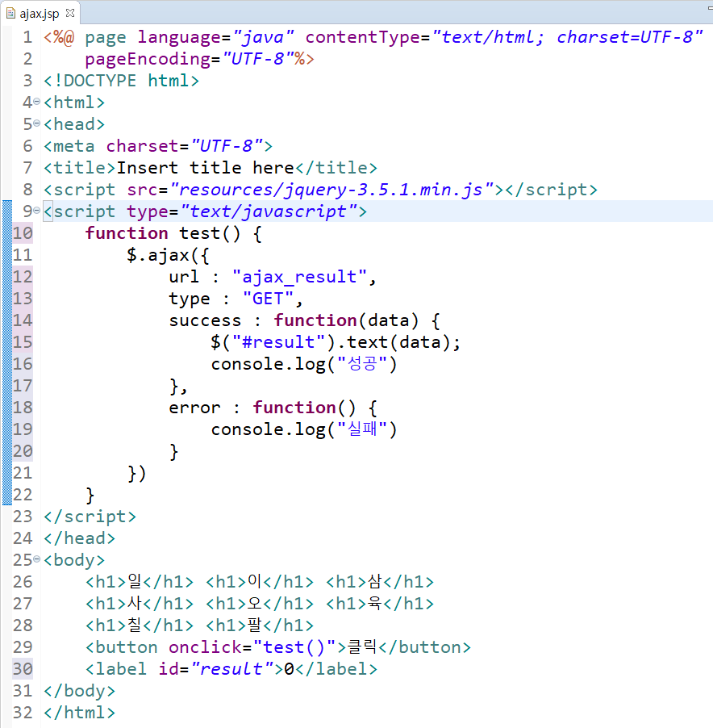Click the label id="result" attribute
Screen dimensions: 713x728
pos(215,669)
